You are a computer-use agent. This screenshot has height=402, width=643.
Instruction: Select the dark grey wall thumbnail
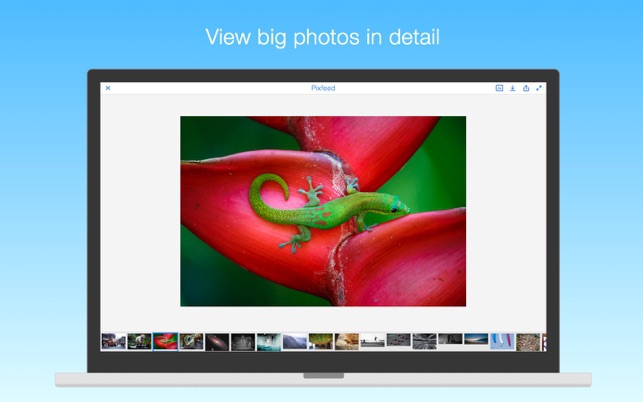coord(450,339)
